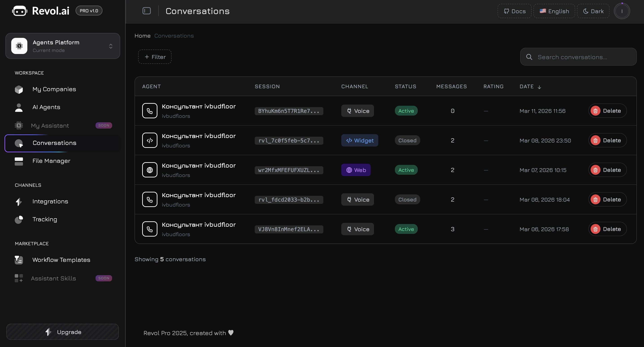The image size is (644, 347).
Task: Open the Filter dropdown
Action: 155,57
